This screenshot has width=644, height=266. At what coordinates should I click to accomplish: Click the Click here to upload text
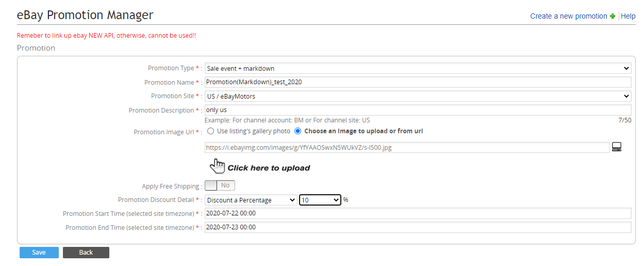tap(269, 168)
